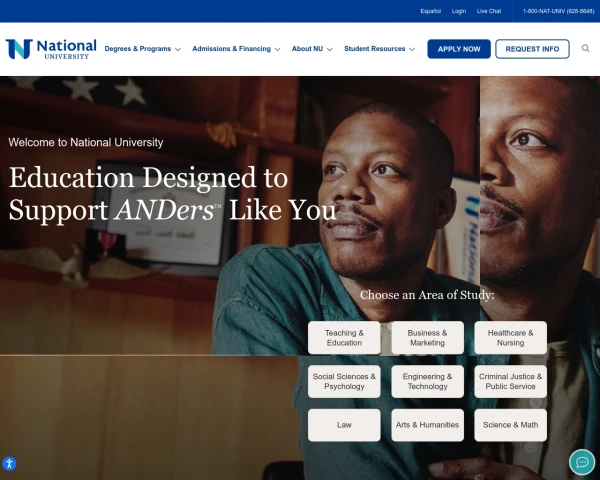
Task: Expand the About NU chevron
Action: pyautogui.click(x=329, y=49)
